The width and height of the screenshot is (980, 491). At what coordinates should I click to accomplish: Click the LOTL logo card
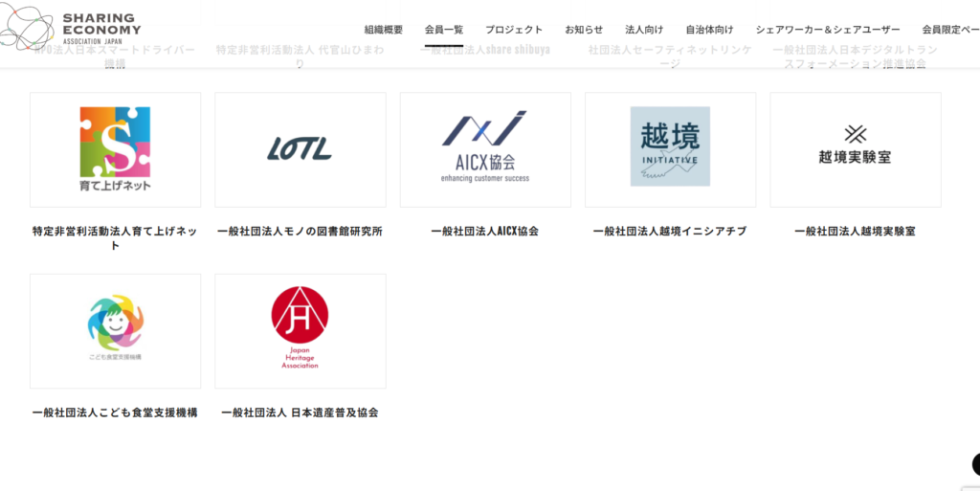click(300, 149)
